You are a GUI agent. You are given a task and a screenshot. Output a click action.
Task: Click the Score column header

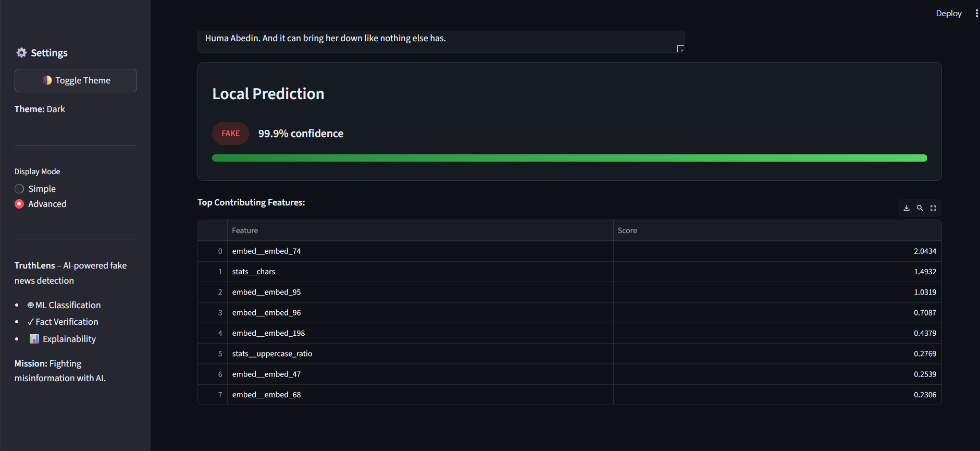point(627,230)
